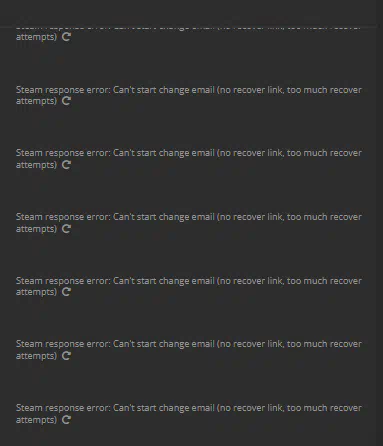The width and height of the screenshot is (383, 446).
Task: Click 'attempts)' word in third fully visible error
Action: coord(36,229)
